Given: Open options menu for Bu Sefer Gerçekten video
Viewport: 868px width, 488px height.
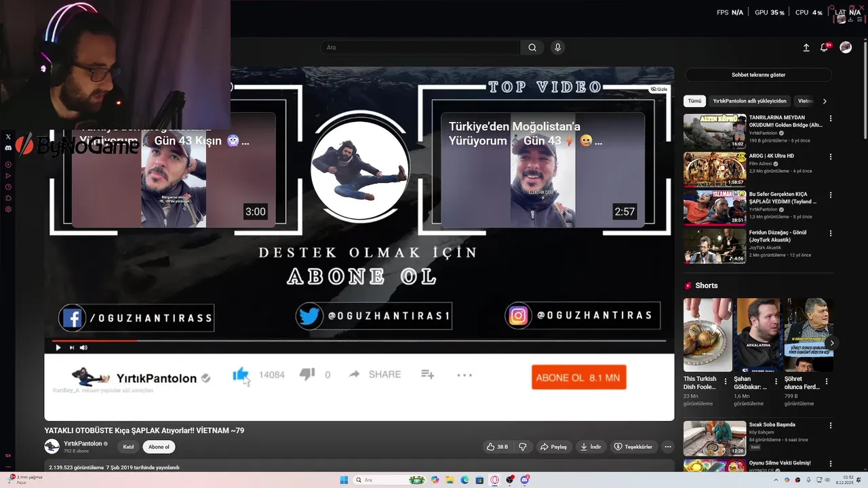Looking at the screenshot, I should point(831,195).
